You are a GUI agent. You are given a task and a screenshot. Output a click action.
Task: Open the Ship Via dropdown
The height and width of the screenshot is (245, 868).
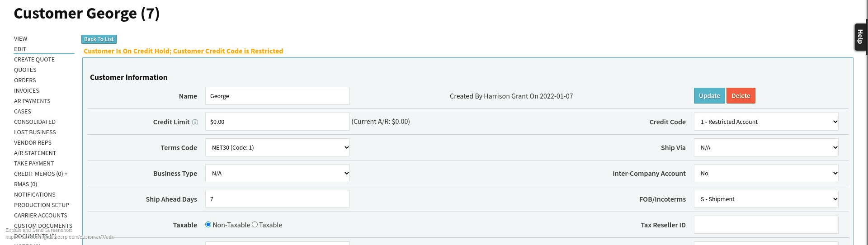tap(766, 147)
